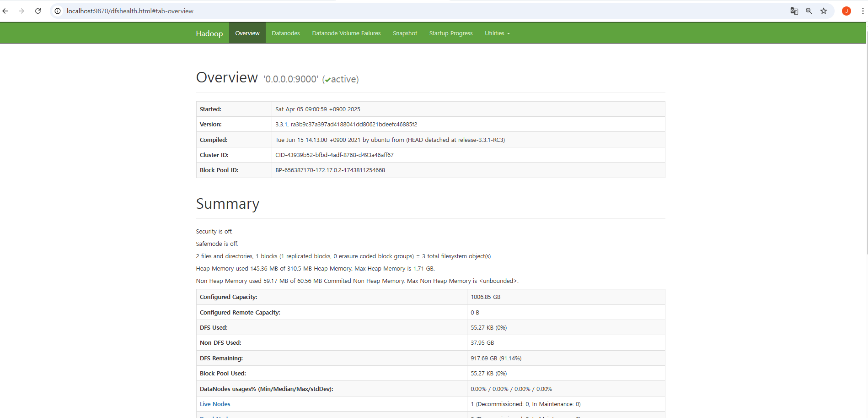This screenshot has width=868, height=418.
Task: Click the files and directories summary line
Action: (x=344, y=256)
